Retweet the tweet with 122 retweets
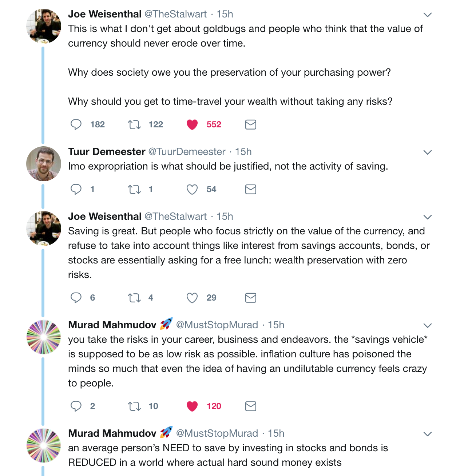 134,125
